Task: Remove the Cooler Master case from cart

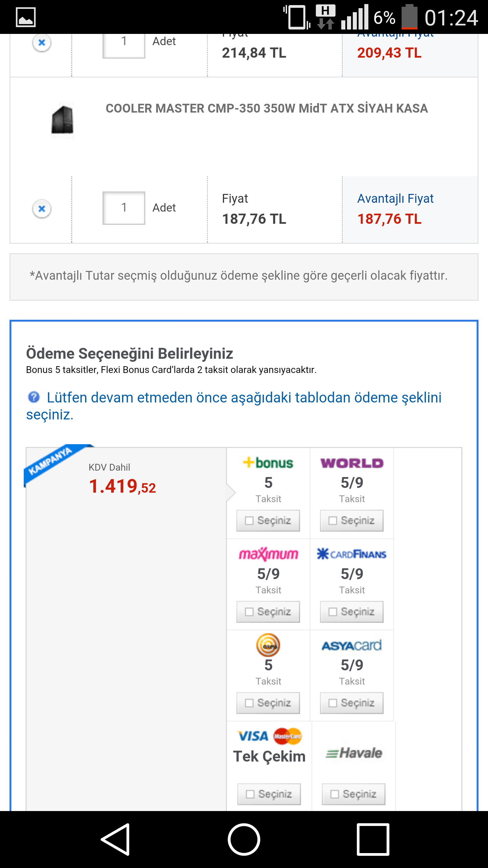Action: click(42, 209)
